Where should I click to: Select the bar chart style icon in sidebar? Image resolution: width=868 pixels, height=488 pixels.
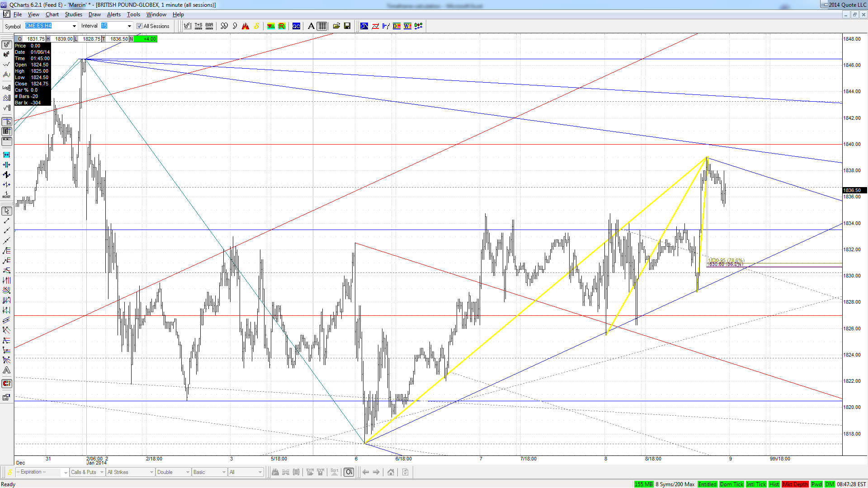6,45
